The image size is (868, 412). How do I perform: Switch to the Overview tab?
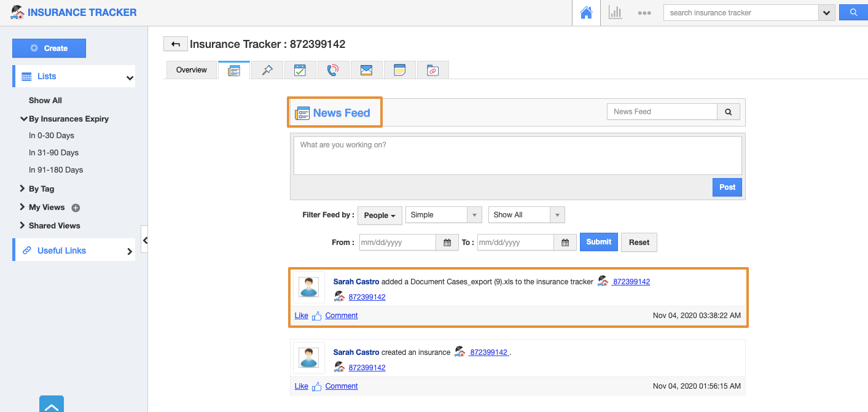(x=192, y=70)
